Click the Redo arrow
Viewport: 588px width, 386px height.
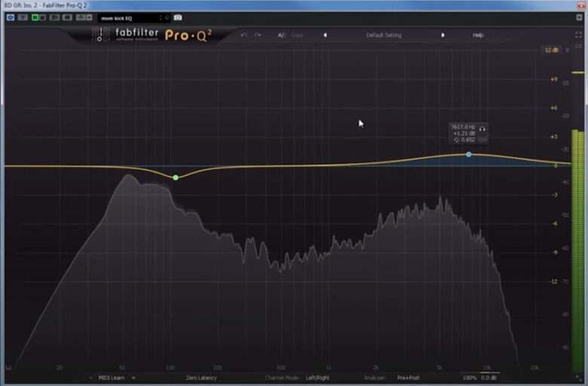(x=258, y=35)
